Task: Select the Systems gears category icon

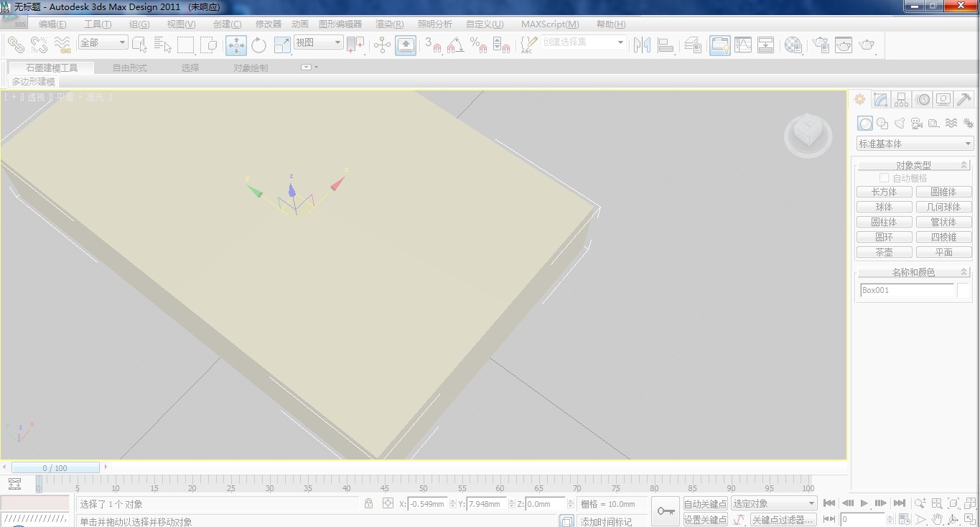Action: click(968, 123)
